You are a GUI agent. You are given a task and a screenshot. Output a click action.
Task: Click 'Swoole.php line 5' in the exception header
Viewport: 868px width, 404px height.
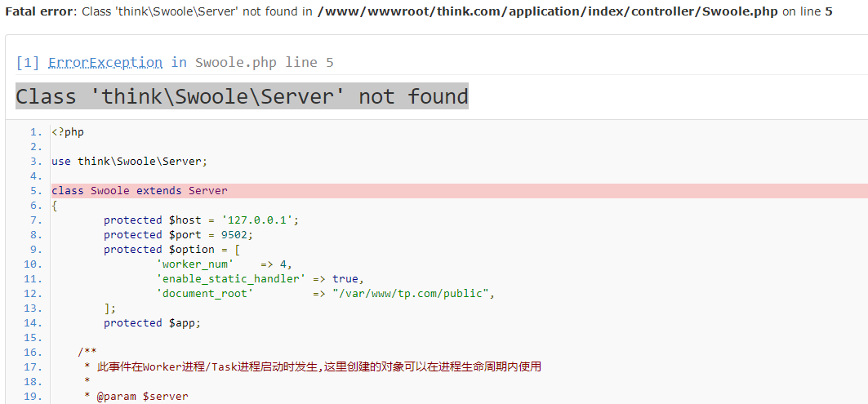click(x=264, y=63)
